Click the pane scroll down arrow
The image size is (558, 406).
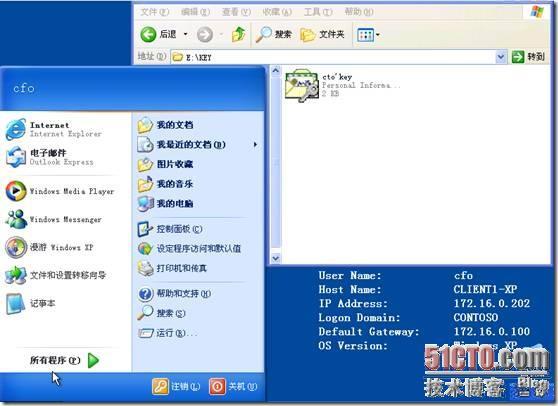coord(275,258)
